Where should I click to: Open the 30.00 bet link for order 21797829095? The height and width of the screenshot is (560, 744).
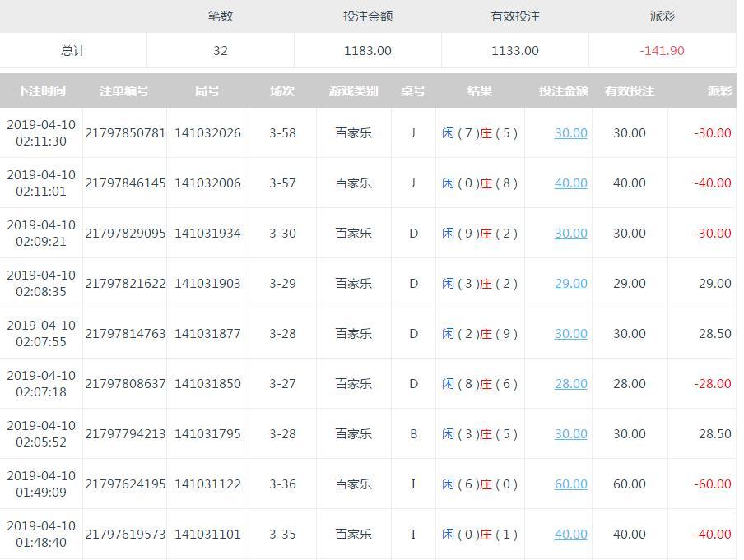click(x=571, y=234)
